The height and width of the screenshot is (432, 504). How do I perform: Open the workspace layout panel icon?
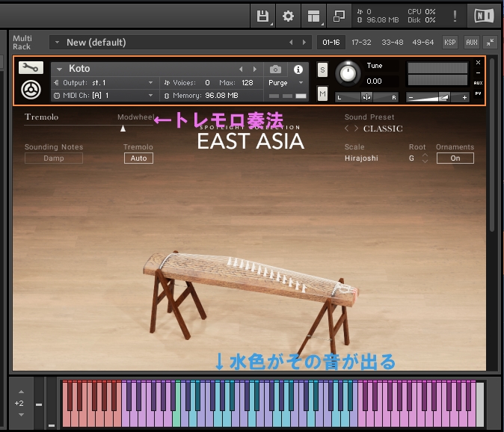[313, 16]
